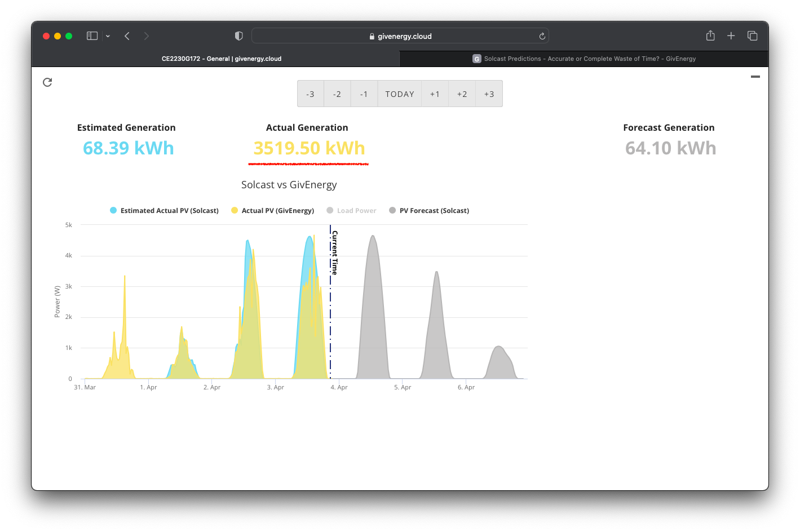The width and height of the screenshot is (800, 532).
Task: Go forward with the Safari forward arrow
Action: coord(147,36)
